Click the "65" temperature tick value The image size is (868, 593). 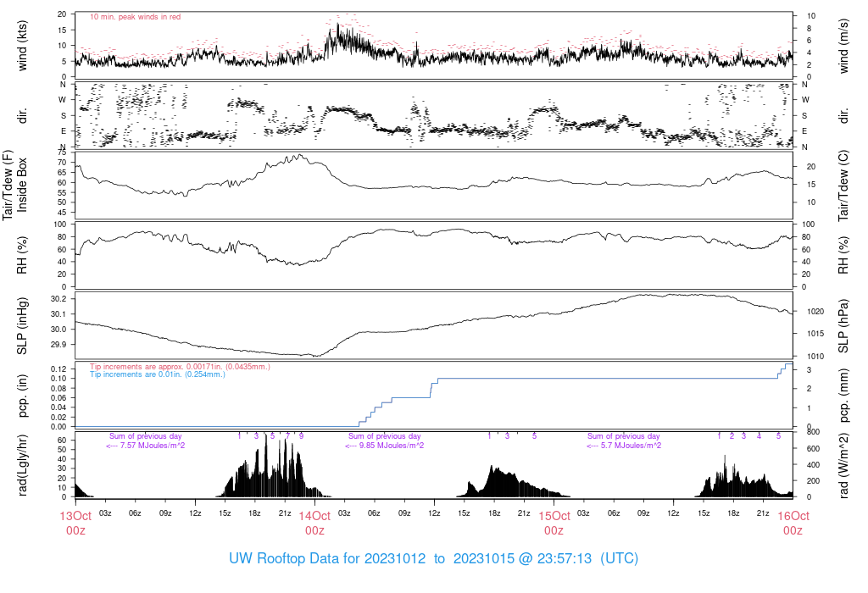tap(62, 173)
